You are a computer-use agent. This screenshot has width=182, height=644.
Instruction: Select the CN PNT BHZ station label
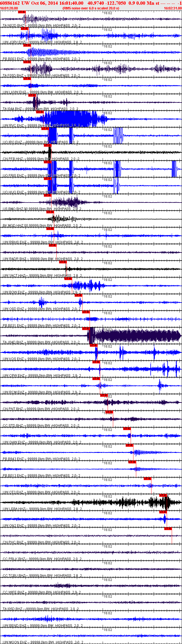41,409
